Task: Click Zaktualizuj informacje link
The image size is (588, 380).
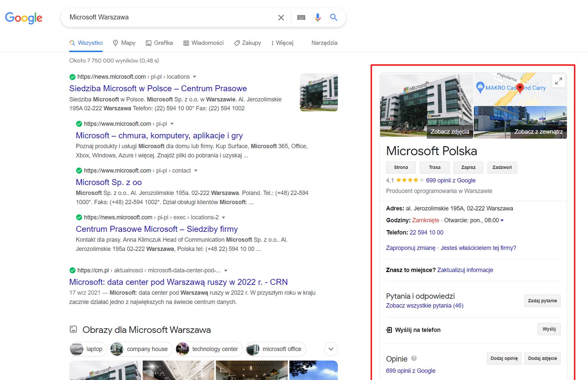Action: tap(465, 270)
